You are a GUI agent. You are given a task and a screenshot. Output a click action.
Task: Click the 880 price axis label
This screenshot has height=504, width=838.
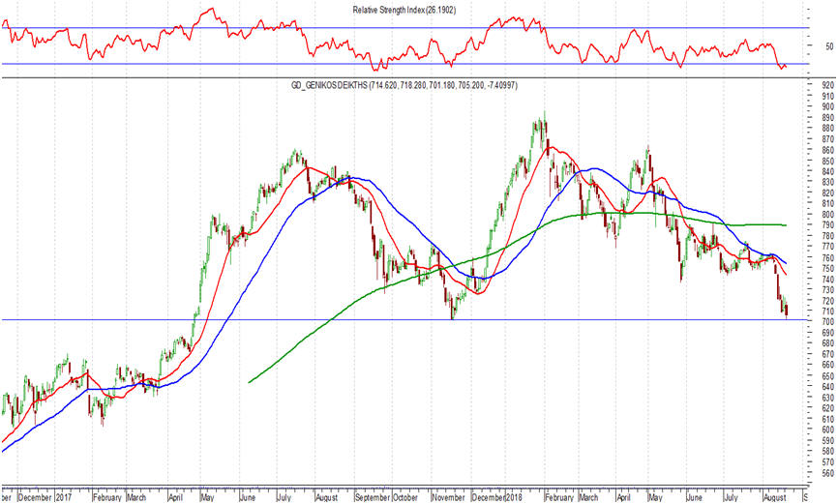(828, 129)
